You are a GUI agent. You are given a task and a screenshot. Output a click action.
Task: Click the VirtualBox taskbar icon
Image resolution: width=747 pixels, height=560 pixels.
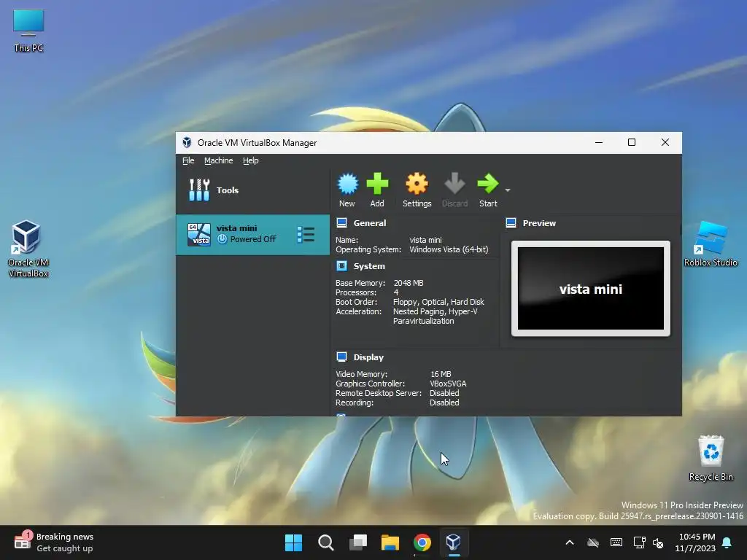tap(454, 542)
